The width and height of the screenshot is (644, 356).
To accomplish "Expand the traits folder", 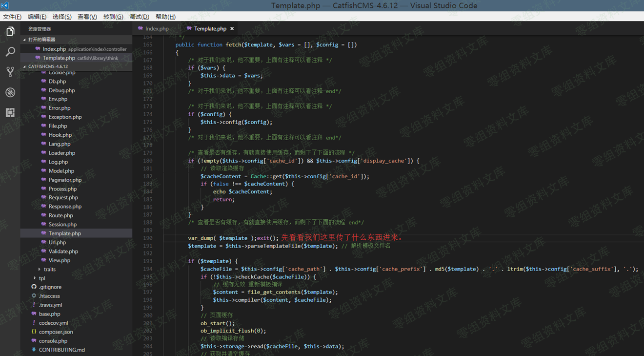I will point(49,270).
